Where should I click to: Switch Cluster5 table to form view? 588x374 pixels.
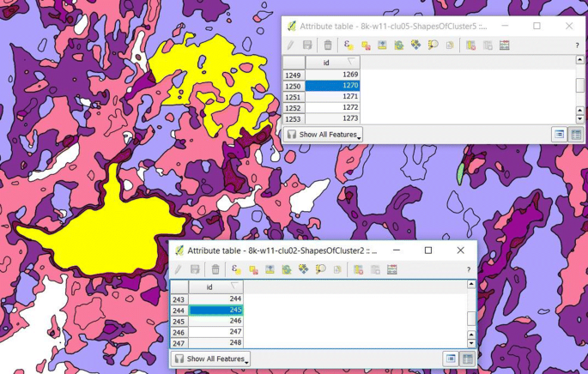coord(559,135)
